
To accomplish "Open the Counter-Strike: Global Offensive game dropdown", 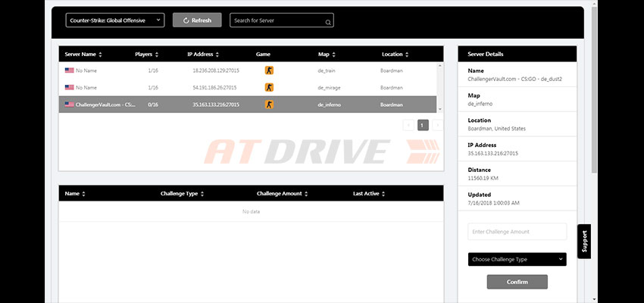I will [x=115, y=20].
